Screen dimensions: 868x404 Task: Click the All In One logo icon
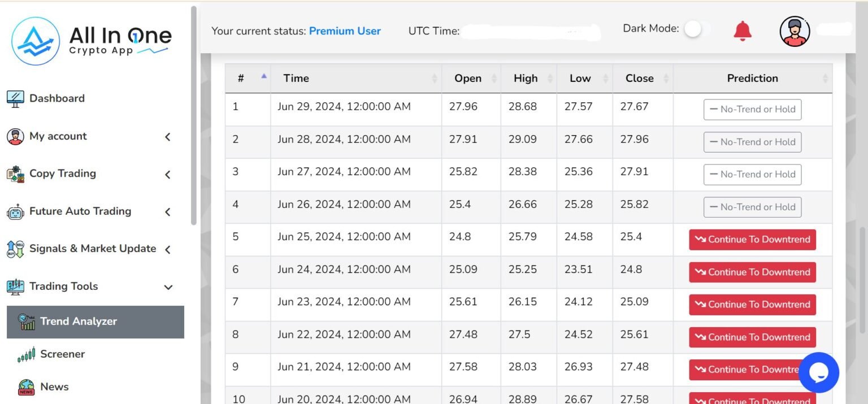pos(36,41)
